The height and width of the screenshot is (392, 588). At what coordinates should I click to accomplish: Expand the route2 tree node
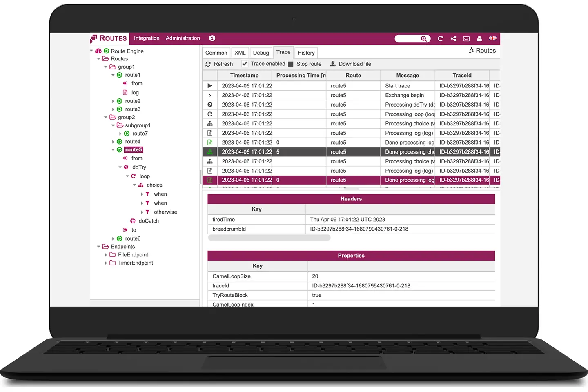(113, 101)
